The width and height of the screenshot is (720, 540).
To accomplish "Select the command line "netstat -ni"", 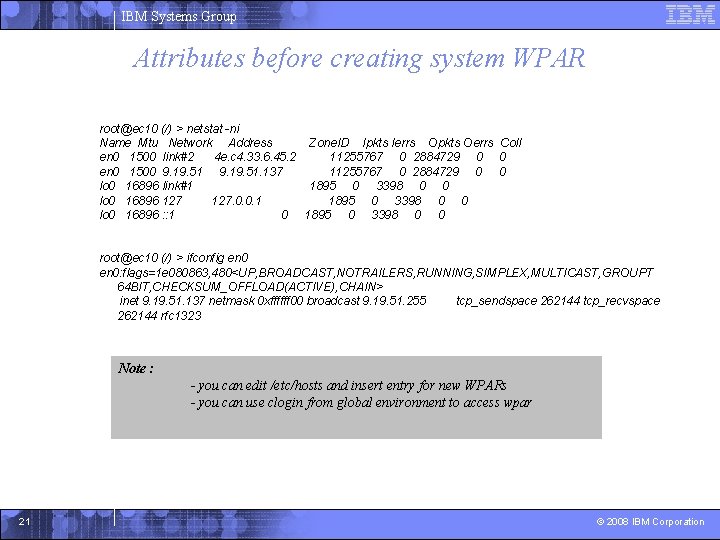I will 213,129.
